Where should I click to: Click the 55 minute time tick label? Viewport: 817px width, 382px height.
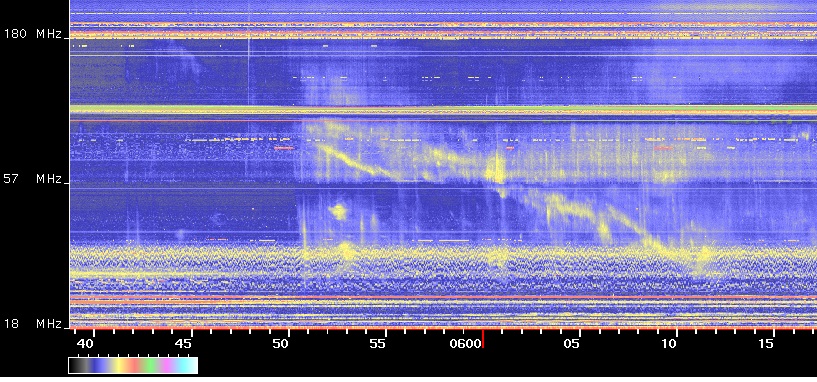pos(377,343)
